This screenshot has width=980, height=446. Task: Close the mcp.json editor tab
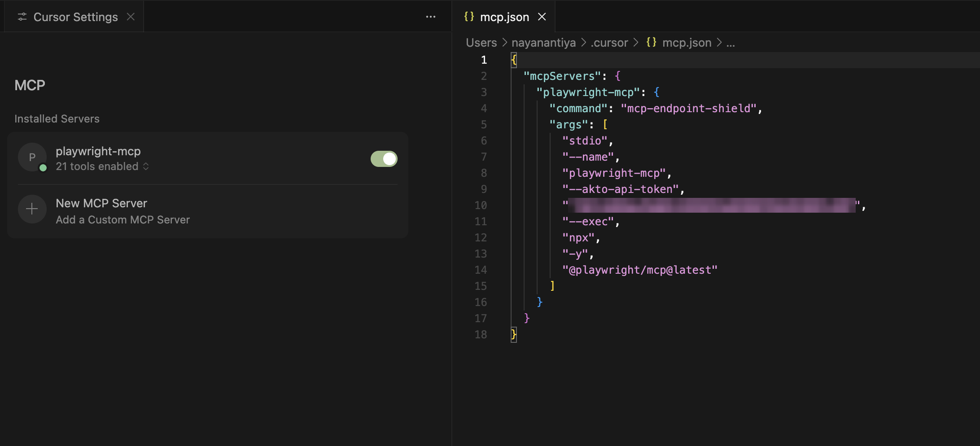pos(542,17)
